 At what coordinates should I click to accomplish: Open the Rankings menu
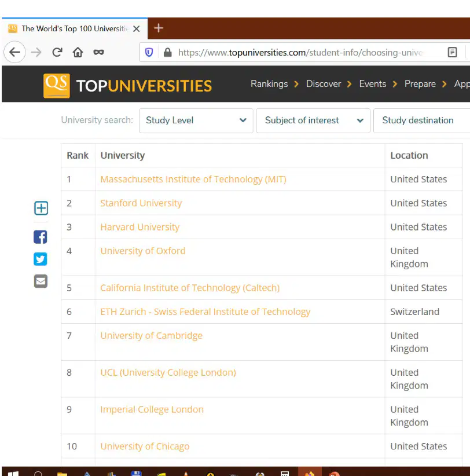pyautogui.click(x=269, y=84)
